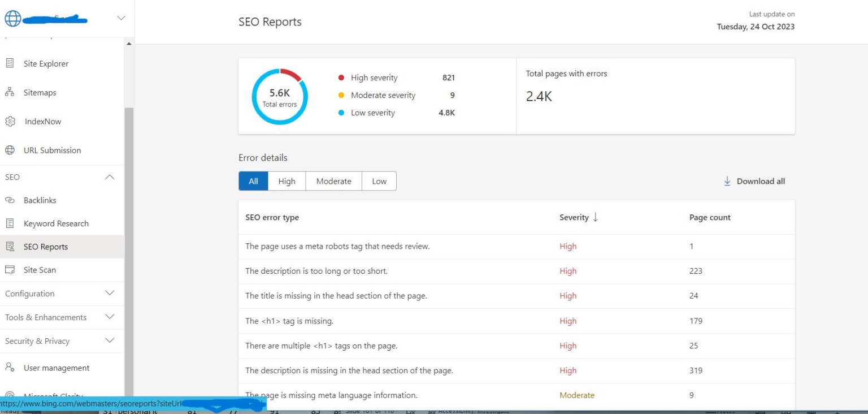Expand the Security & Privacy section
Viewport: 868px width, 414px height.
coord(109,340)
